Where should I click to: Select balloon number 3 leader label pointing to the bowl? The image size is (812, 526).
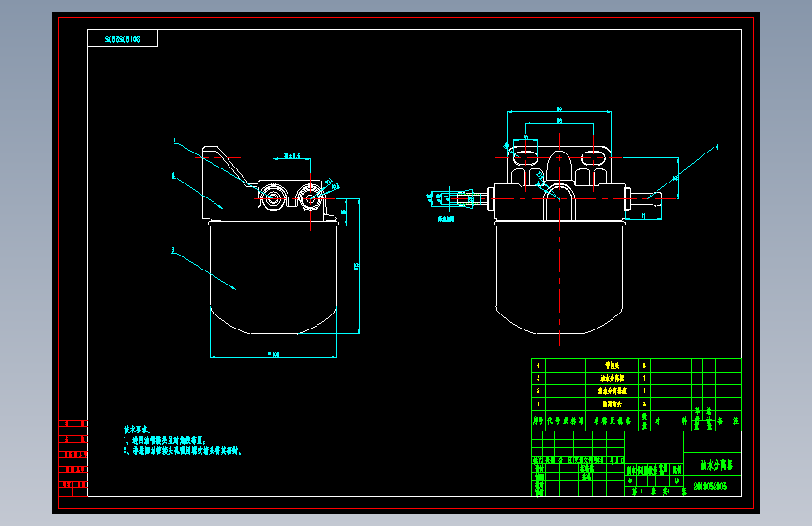pyautogui.click(x=173, y=251)
